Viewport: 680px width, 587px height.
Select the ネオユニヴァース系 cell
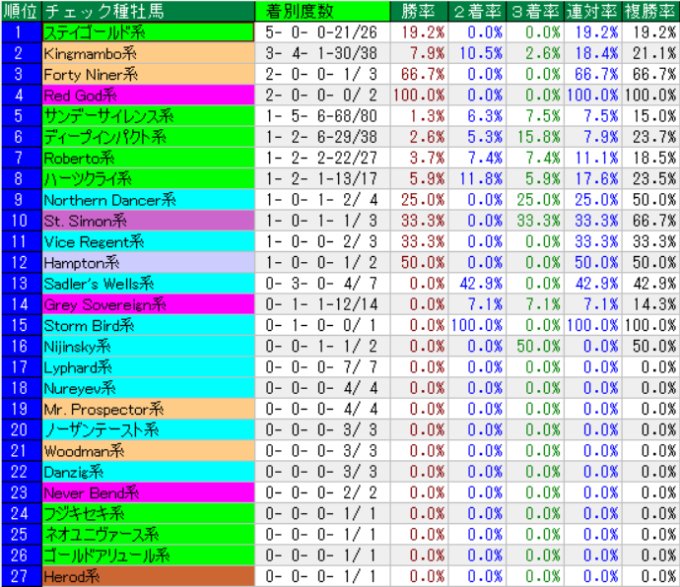tap(148, 535)
